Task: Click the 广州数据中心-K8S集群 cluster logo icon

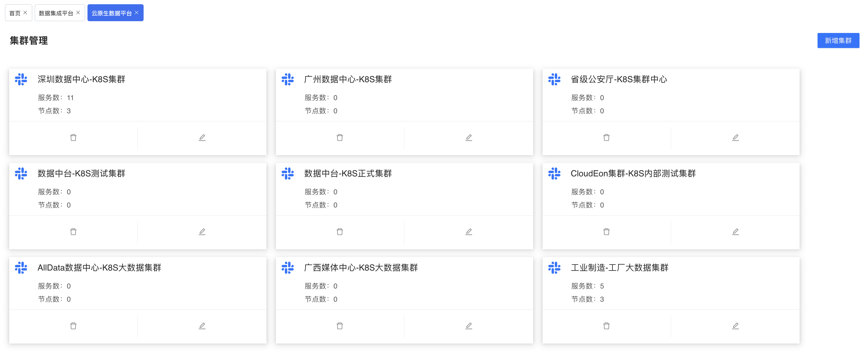Action: click(x=287, y=79)
